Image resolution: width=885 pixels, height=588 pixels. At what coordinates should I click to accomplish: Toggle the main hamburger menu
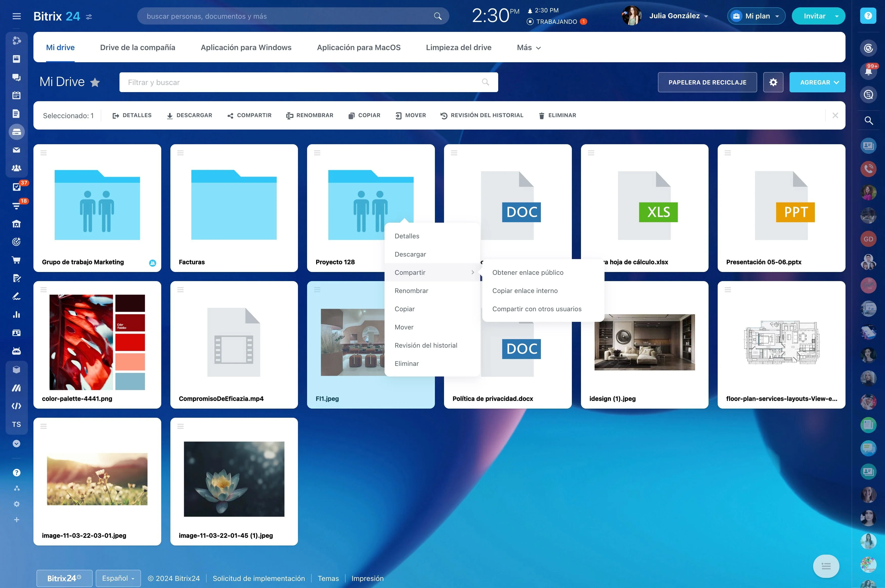pyautogui.click(x=16, y=16)
